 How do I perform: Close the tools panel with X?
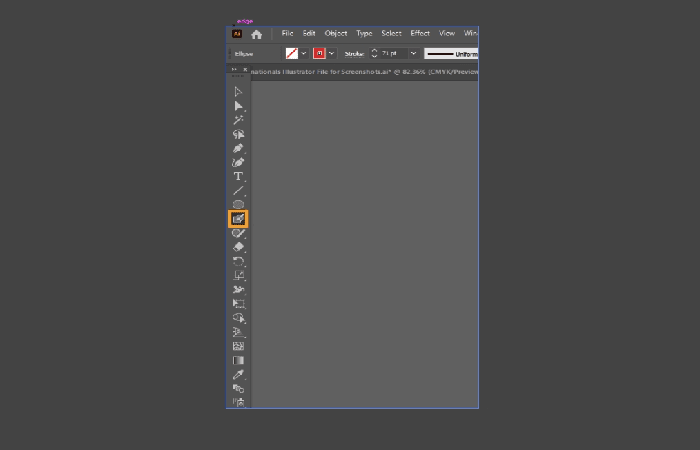(x=245, y=69)
